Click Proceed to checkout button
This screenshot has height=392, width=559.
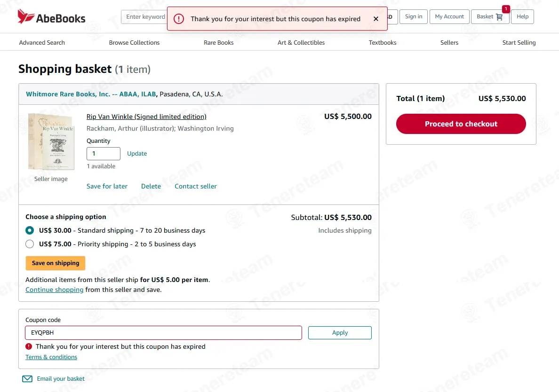click(x=461, y=124)
